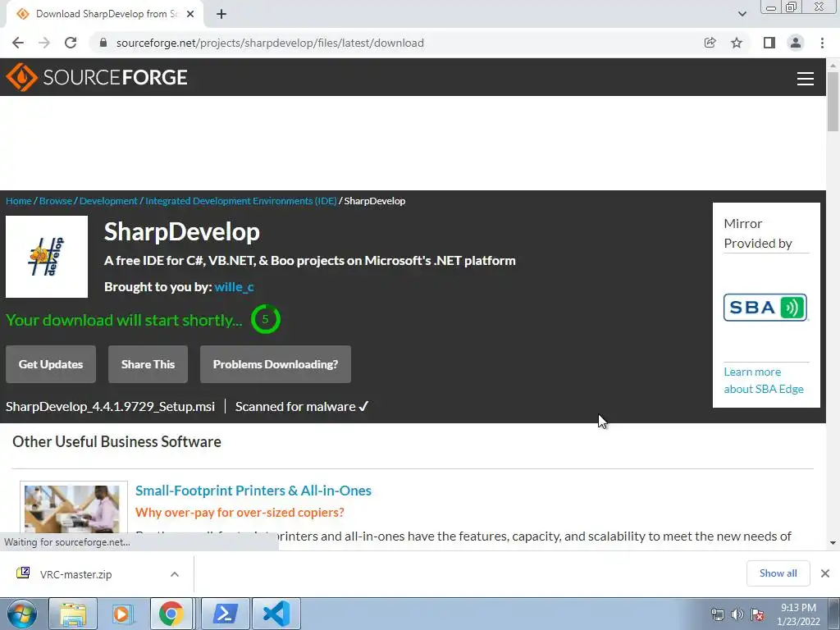Click the Share This button
Screen dimensions: 840x630
tap(148, 364)
